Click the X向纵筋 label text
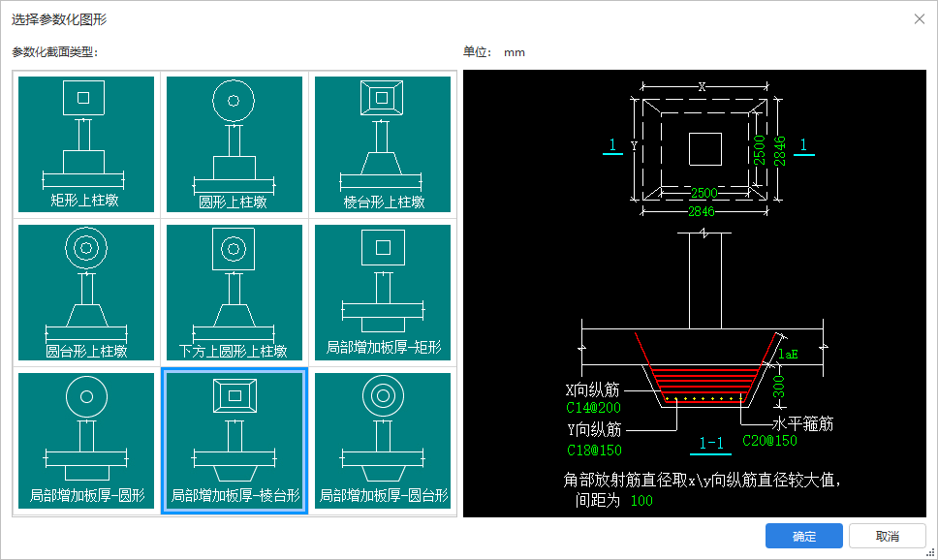This screenshot has width=938, height=560. pyautogui.click(x=592, y=390)
